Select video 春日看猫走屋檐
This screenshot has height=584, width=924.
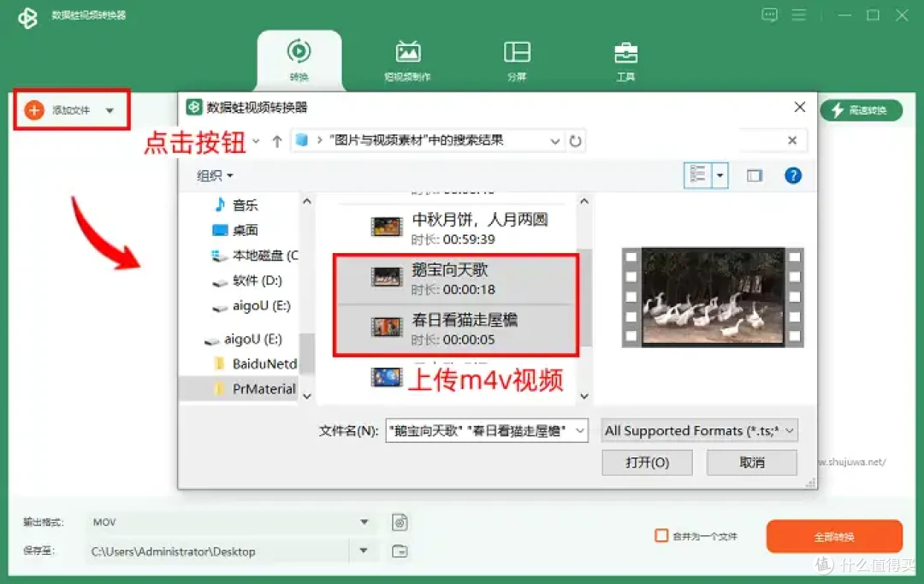coord(455,329)
